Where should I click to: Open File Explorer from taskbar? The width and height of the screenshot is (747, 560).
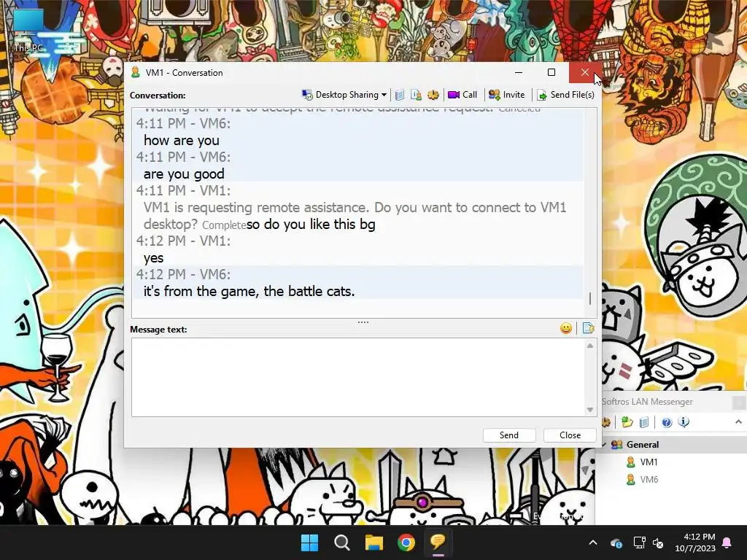pyautogui.click(x=374, y=542)
